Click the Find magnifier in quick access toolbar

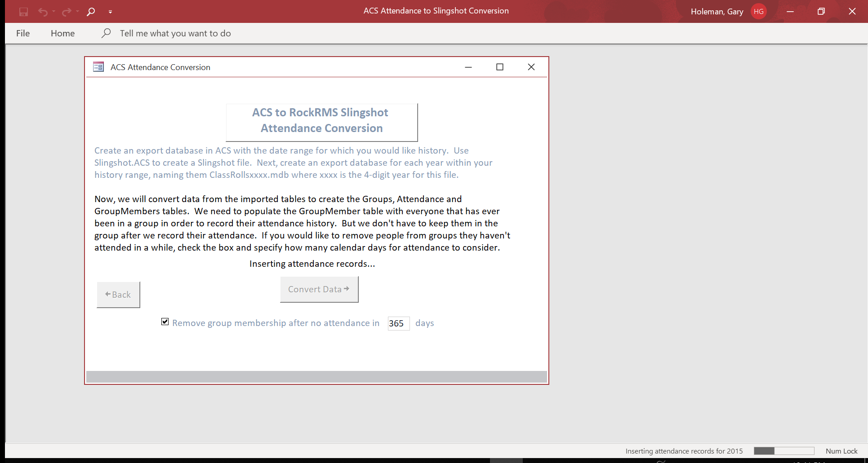click(x=91, y=12)
